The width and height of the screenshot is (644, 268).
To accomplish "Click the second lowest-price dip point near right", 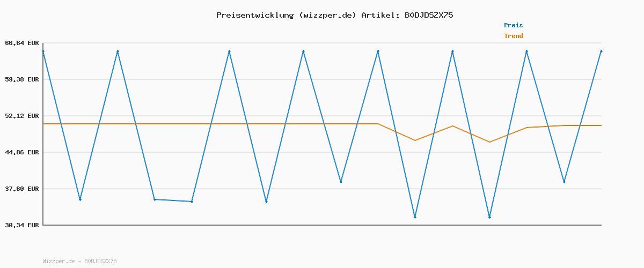I will [x=489, y=217].
